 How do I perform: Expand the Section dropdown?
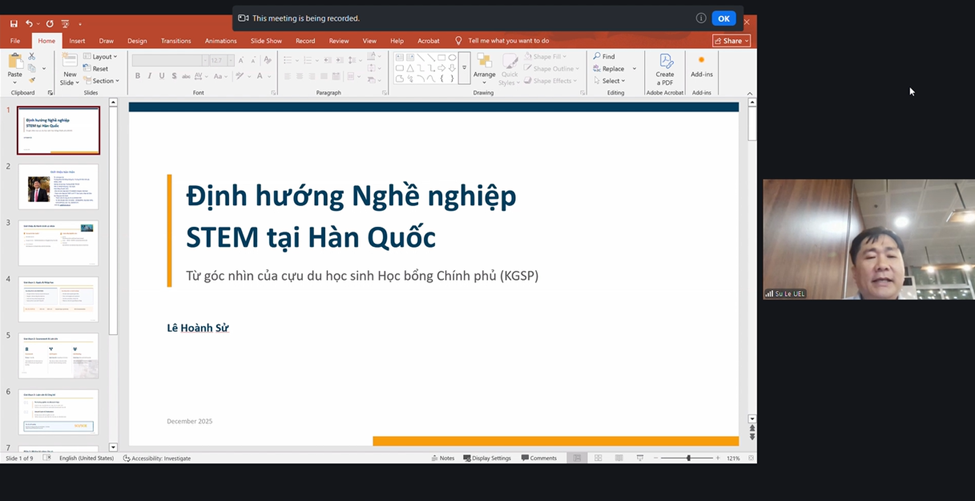tap(103, 81)
